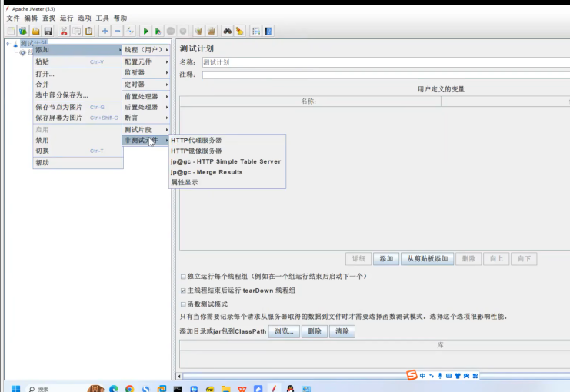Click the Clear All double-broom icon

point(212,32)
